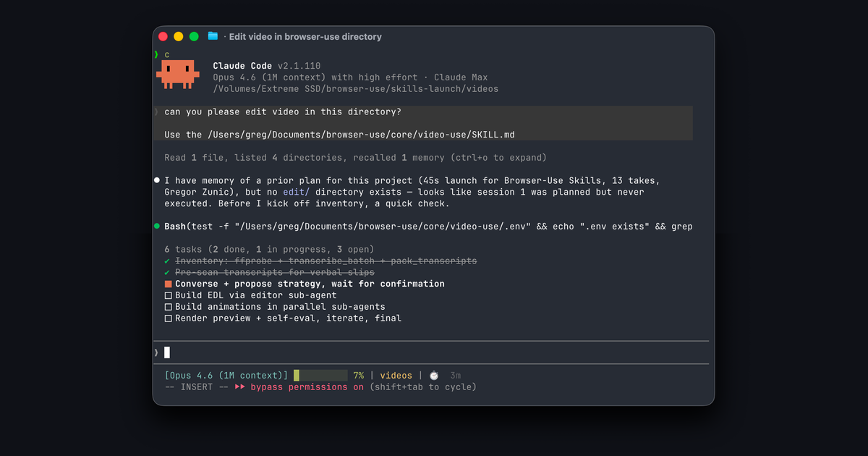Click the '7%' context usage value
The height and width of the screenshot is (456, 868).
pos(359,376)
